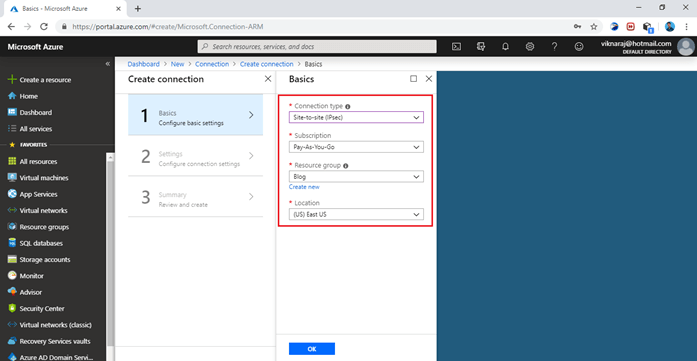Screen dimensions: 697x361
Task: Open the notifications bell
Action: pos(505,46)
